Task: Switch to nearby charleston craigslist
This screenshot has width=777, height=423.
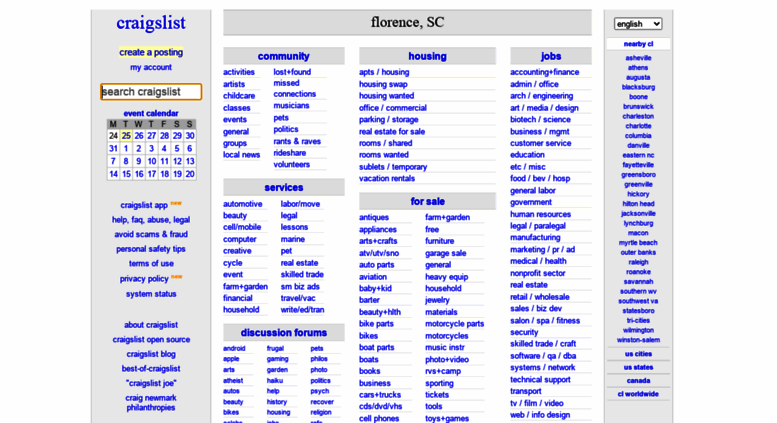Action: (x=638, y=116)
